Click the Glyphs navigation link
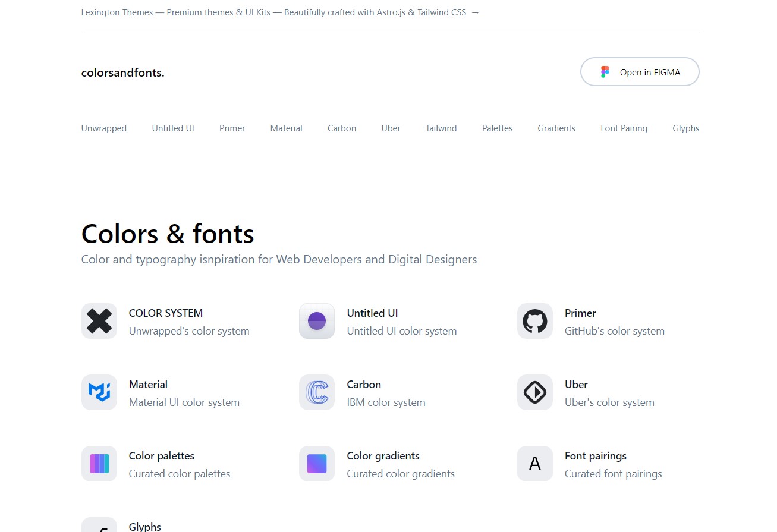 click(x=685, y=128)
